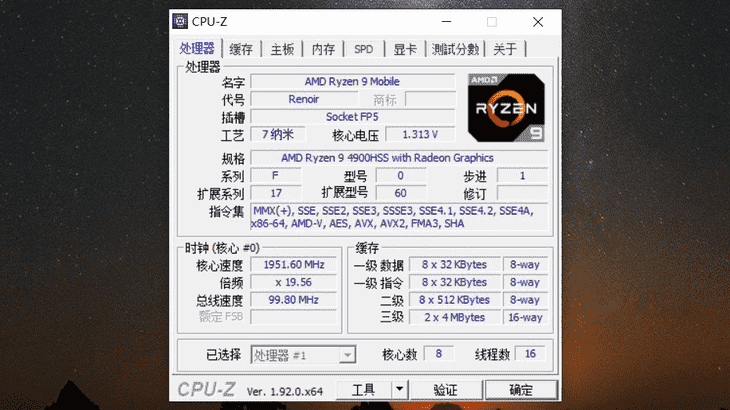This screenshot has height=410, width=730.
Task: Select the 处理器 tab
Action: (x=197, y=48)
